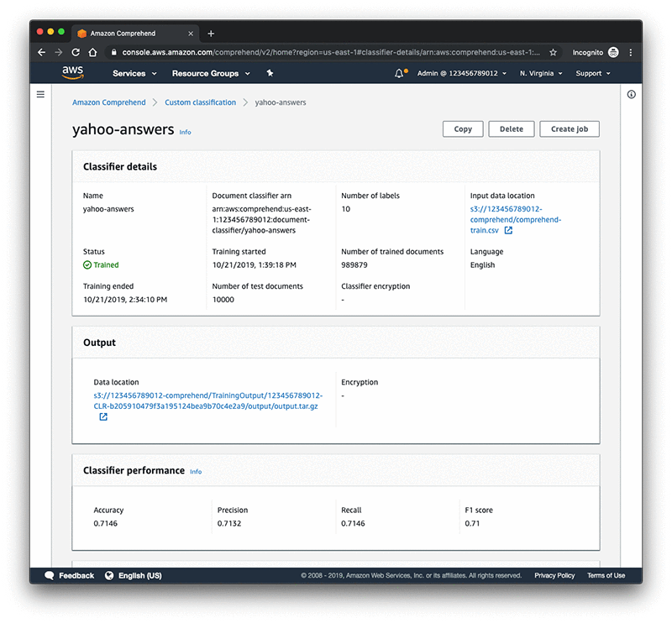This screenshot has width=672, height=623.
Task: Click the browser back arrow
Action: [41, 52]
